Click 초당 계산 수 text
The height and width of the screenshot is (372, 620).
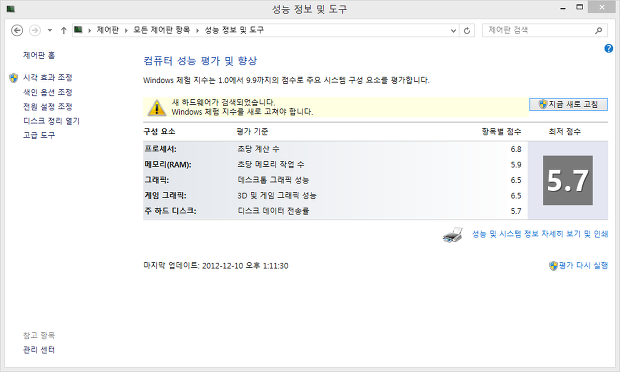[258, 149]
